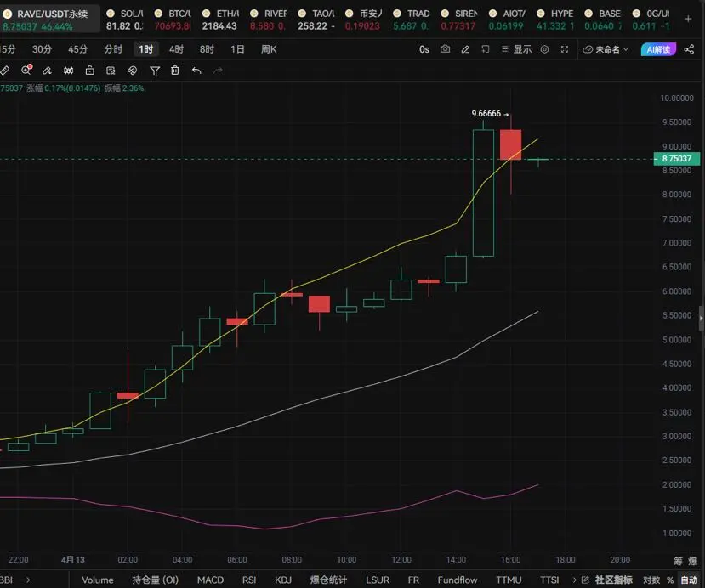Toggle the 爆仓统计 indicator

point(328,580)
